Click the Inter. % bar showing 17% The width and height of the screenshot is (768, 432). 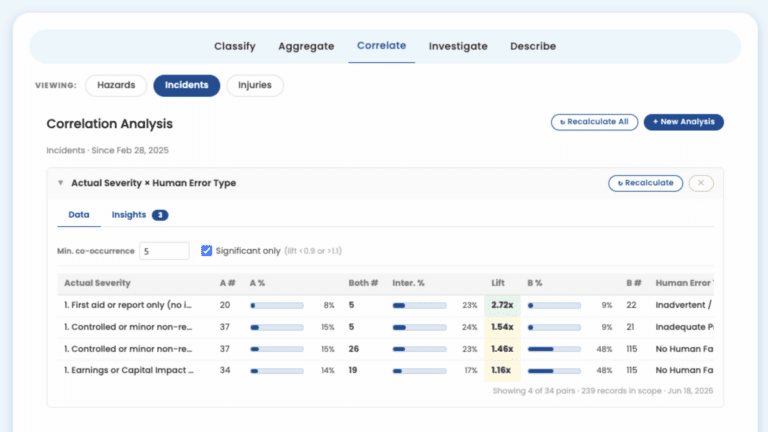pyautogui.click(x=419, y=371)
